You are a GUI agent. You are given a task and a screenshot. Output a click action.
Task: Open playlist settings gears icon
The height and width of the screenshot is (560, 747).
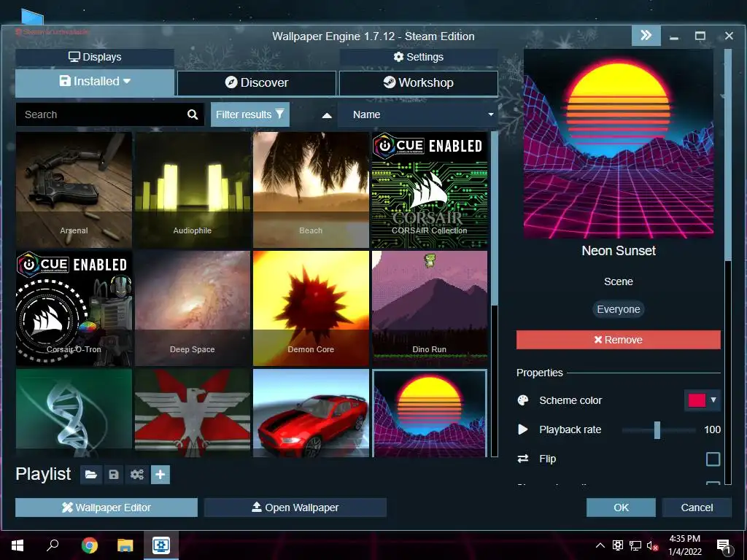[x=136, y=474]
